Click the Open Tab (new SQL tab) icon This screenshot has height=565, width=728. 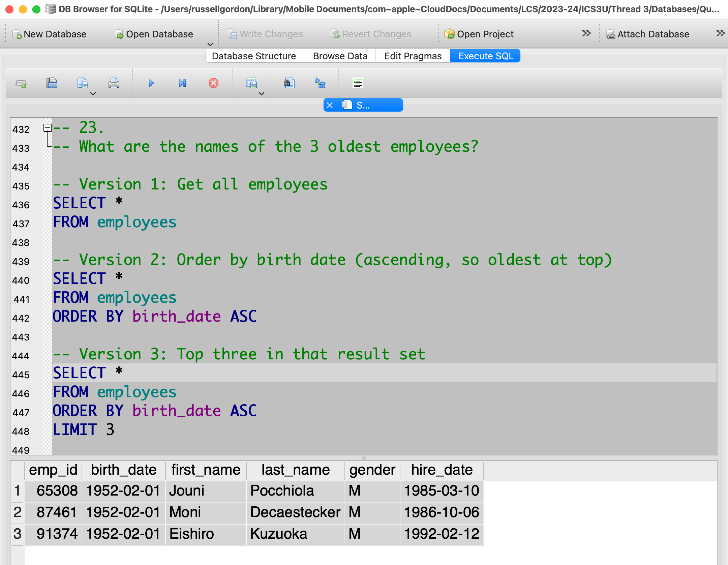(x=21, y=83)
